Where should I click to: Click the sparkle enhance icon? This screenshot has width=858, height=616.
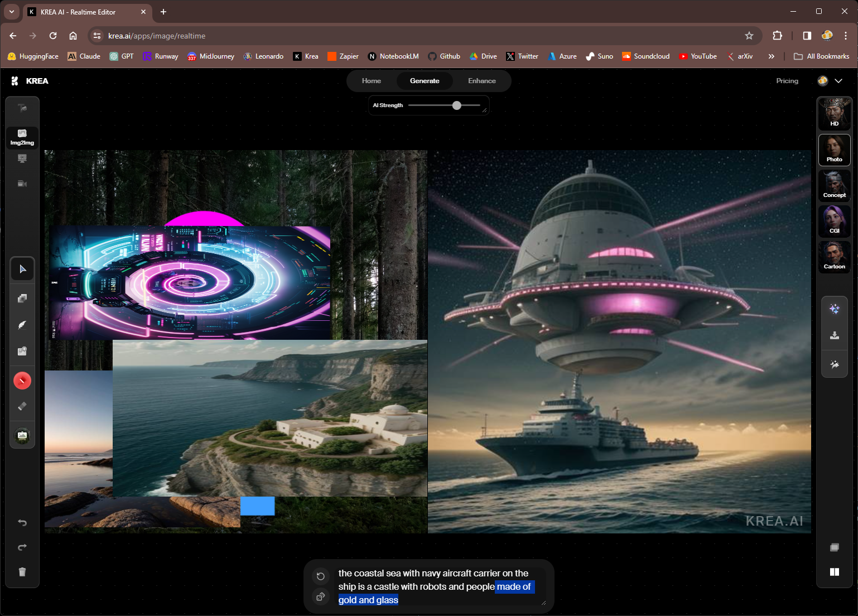coord(835,309)
